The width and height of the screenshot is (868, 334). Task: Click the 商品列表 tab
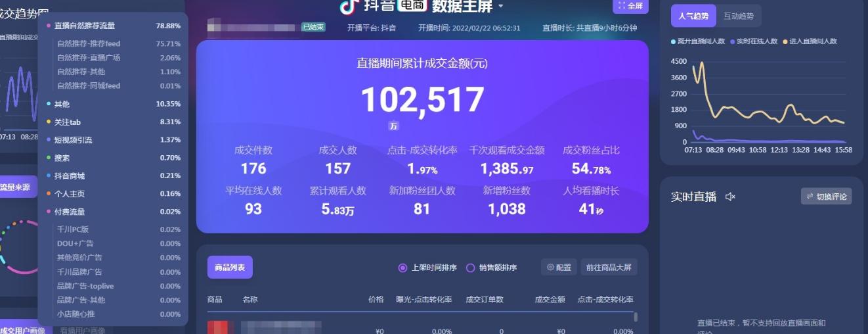(229, 267)
